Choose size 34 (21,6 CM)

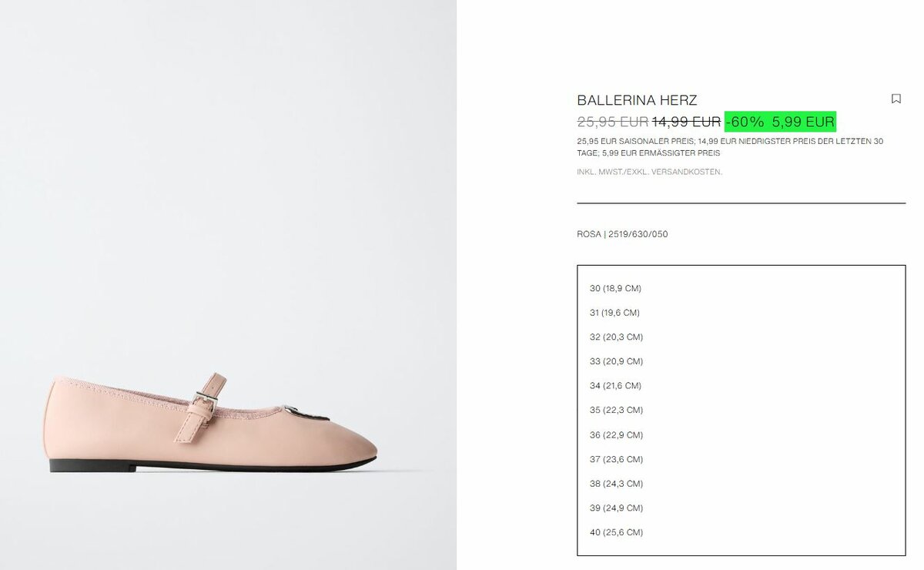615,386
